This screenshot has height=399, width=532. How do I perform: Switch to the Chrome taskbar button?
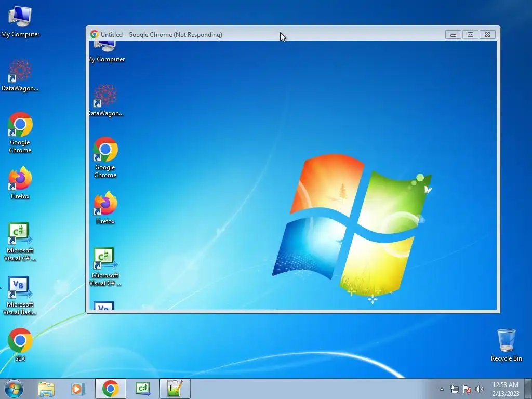pos(110,389)
